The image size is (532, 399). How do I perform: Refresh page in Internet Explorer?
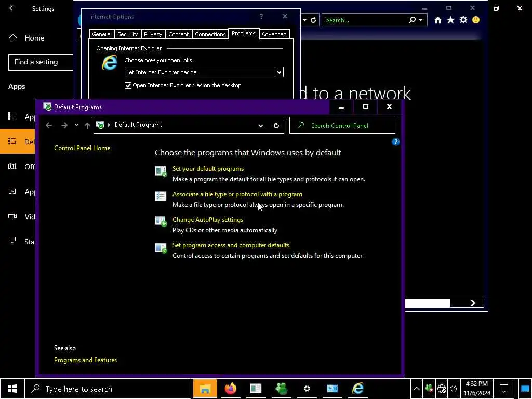(313, 20)
